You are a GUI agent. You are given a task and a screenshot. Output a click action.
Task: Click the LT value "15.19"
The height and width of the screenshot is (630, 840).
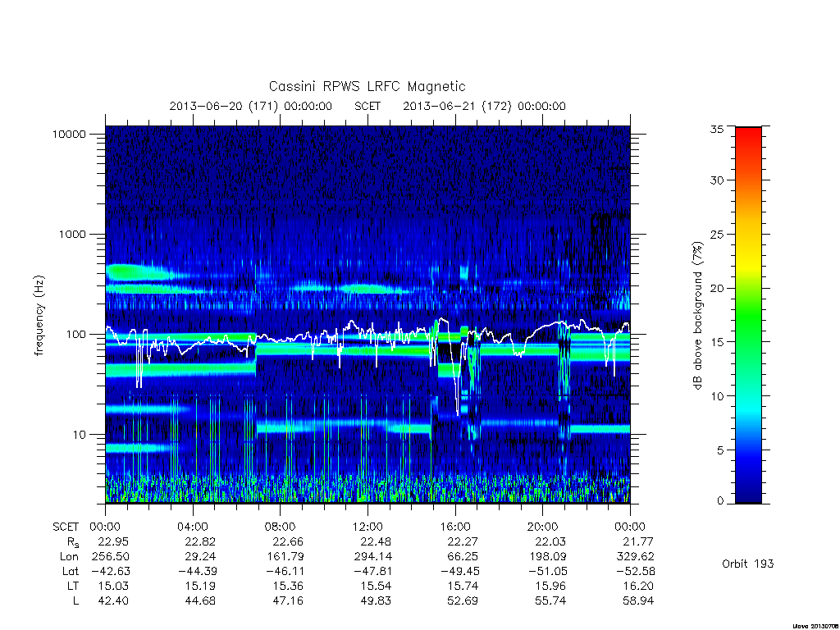(200, 586)
